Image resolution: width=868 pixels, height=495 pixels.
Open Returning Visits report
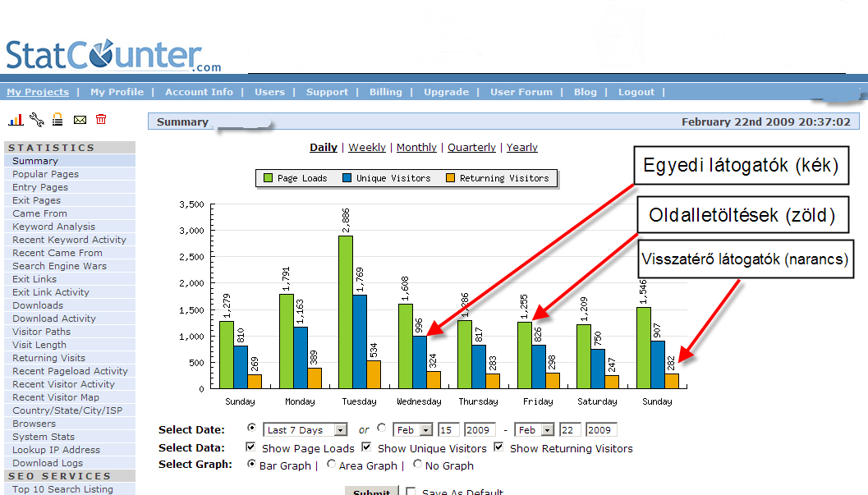pos(70,359)
